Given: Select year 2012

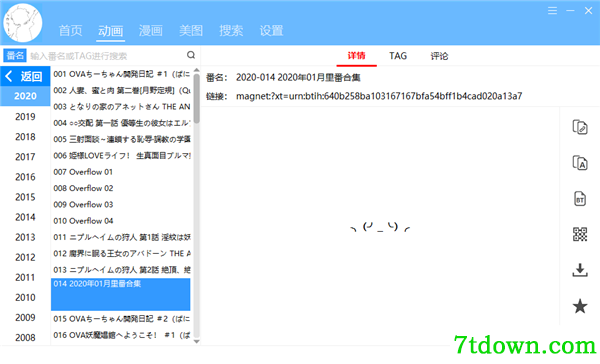Looking at the screenshot, I should pyautogui.click(x=25, y=257).
